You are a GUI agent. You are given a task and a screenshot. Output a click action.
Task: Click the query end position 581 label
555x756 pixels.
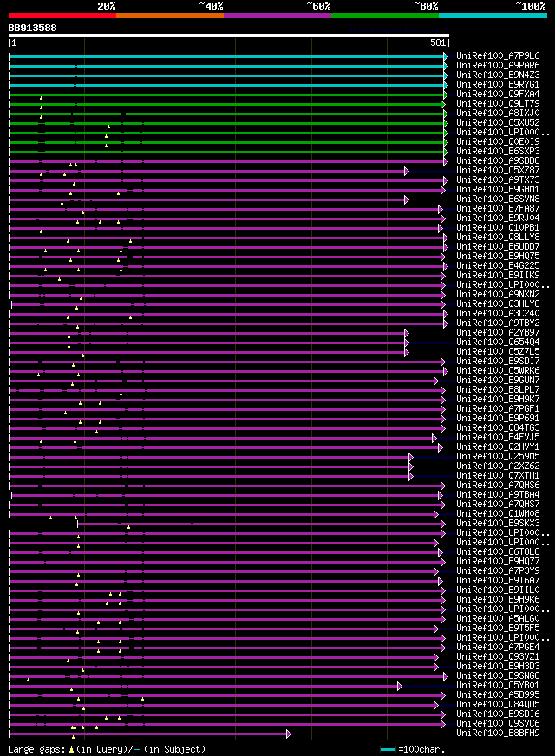pos(438,42)
